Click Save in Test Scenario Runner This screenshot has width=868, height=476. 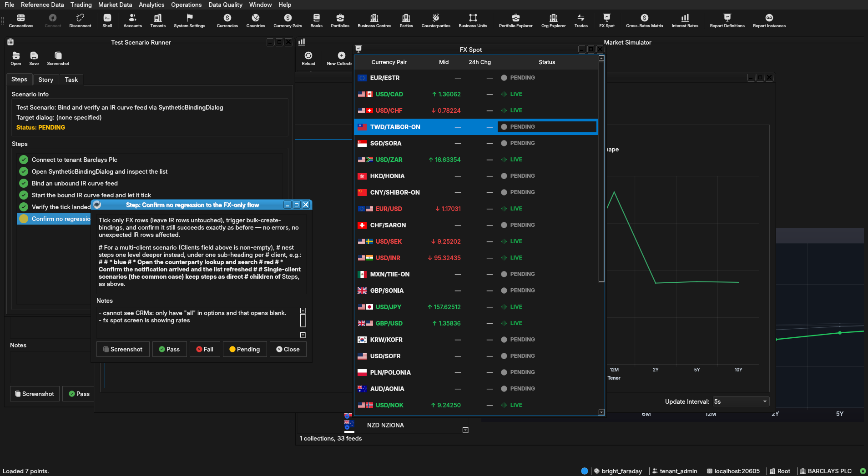[x=34, y=59]
